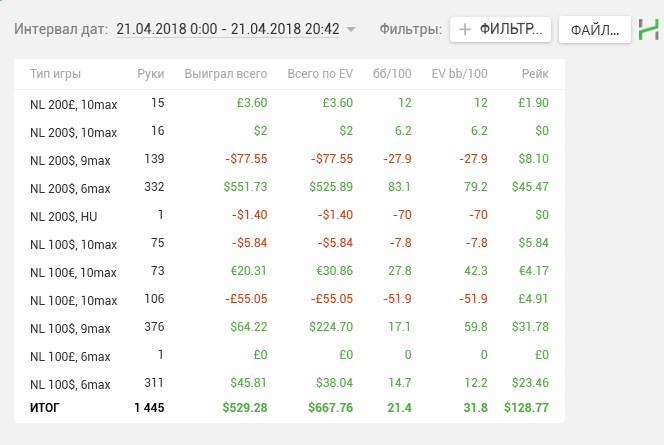Sort by Выиграл всего column header
This screenshot has height=445, width=664.
point(225,75)
